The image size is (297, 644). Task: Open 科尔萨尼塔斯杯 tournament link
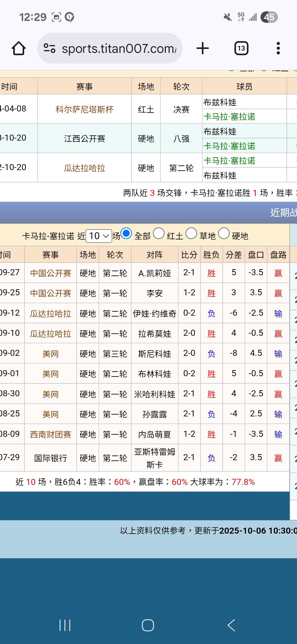(84, 110)
